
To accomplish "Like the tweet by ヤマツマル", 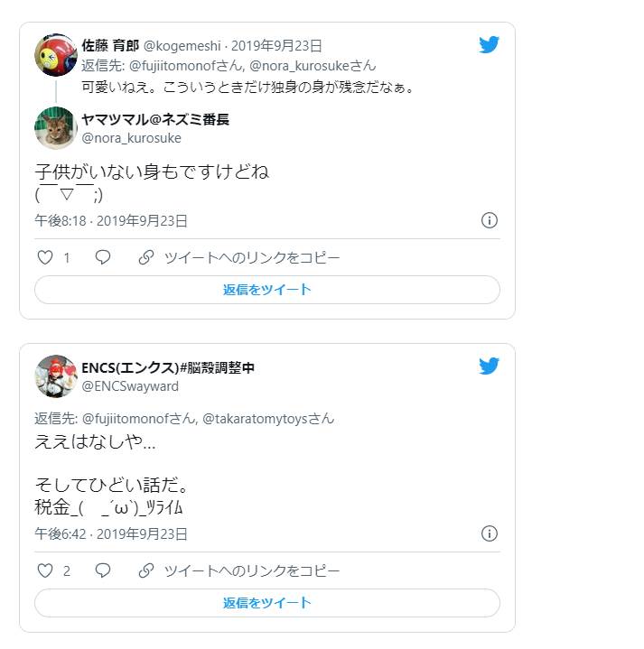I will coord(45,257).
